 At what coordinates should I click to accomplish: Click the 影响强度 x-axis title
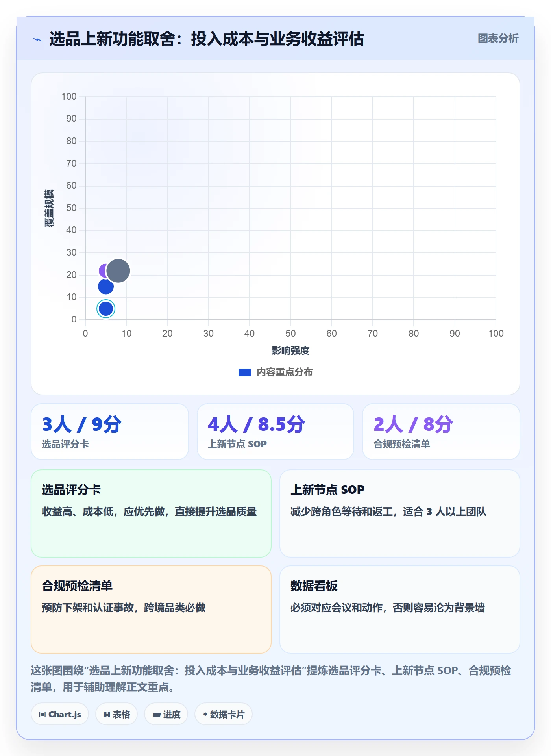click(290, 350)
